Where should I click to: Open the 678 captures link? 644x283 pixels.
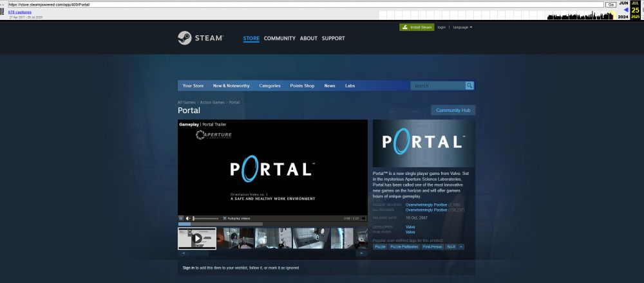(20, 12)
